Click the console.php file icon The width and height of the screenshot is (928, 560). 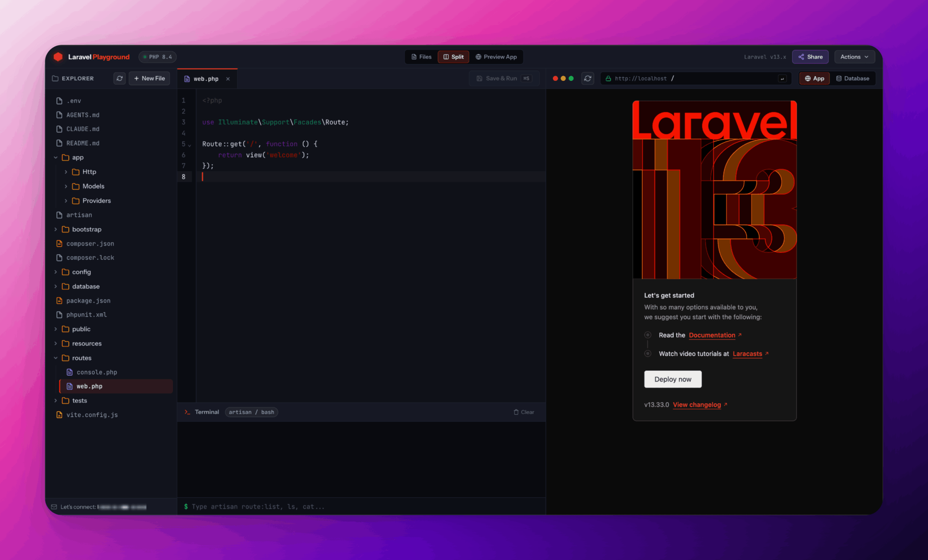(x=70, y=372)
